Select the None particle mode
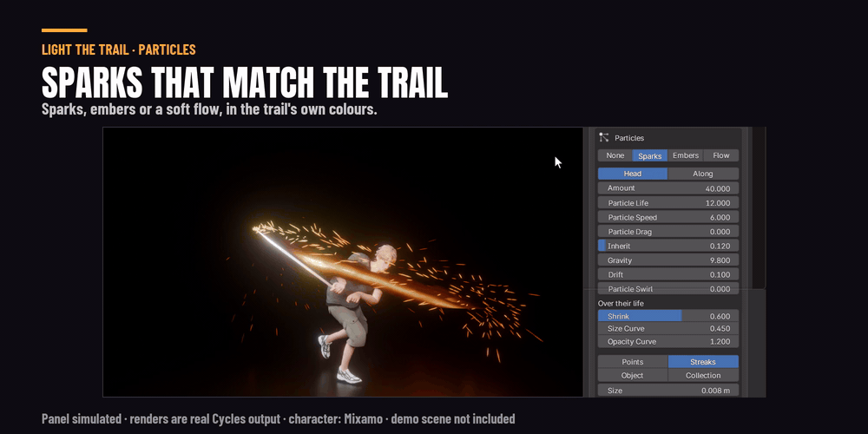 coord(615,155)
